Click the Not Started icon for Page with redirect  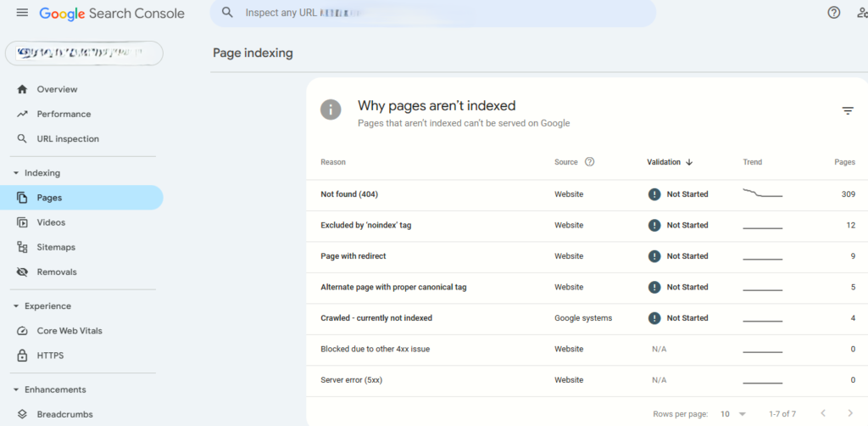pos(654,256)
